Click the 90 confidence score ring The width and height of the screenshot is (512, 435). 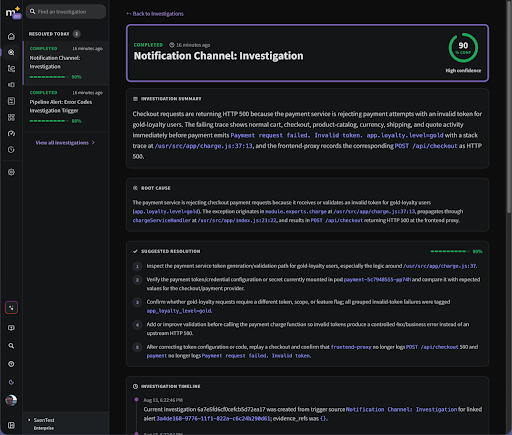click(x=463, y=48)
